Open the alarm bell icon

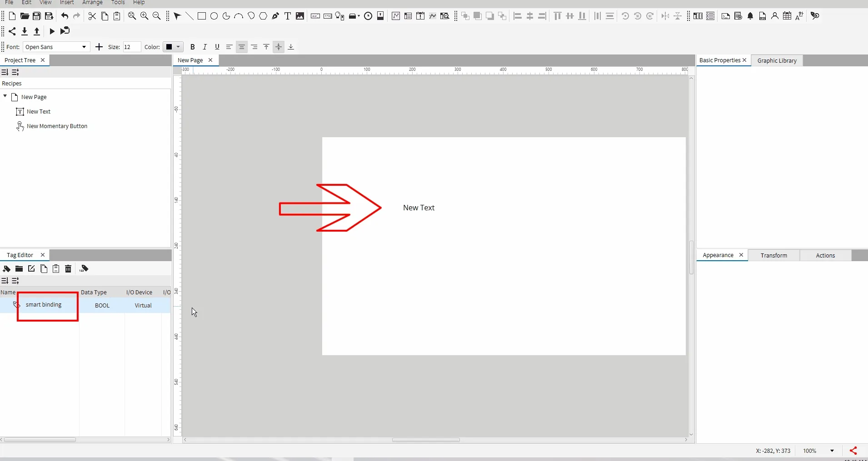pos(750,16)
